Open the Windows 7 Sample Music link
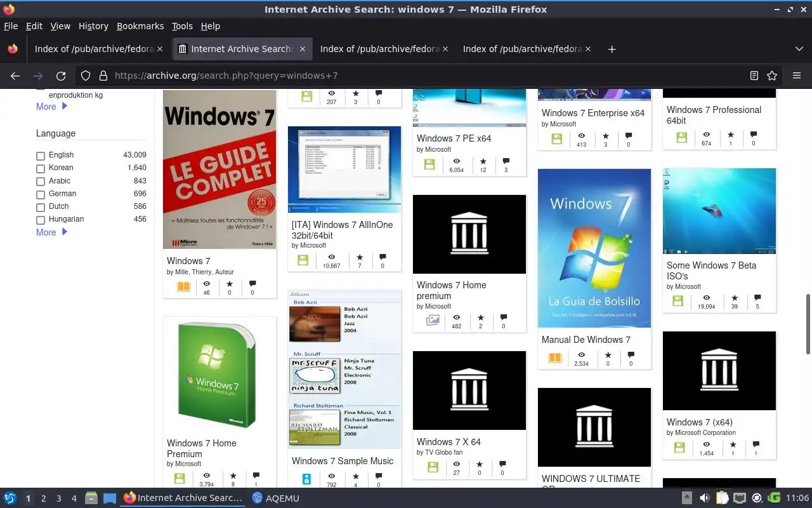 coord(343,461)
